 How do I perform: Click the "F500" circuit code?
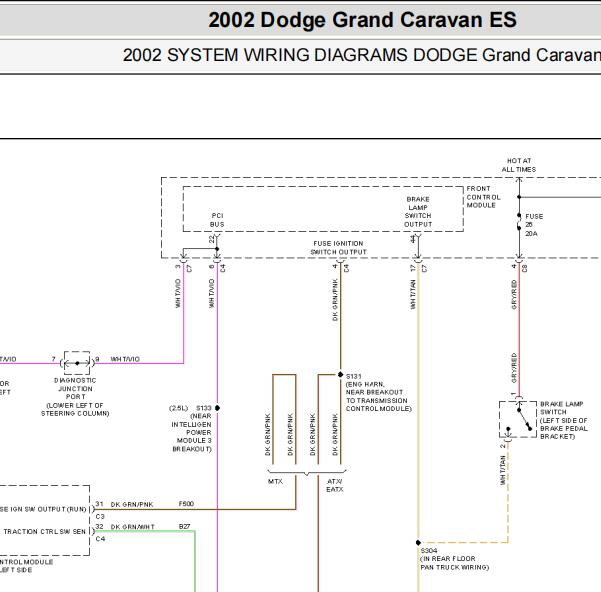click(x=186, y=504)
